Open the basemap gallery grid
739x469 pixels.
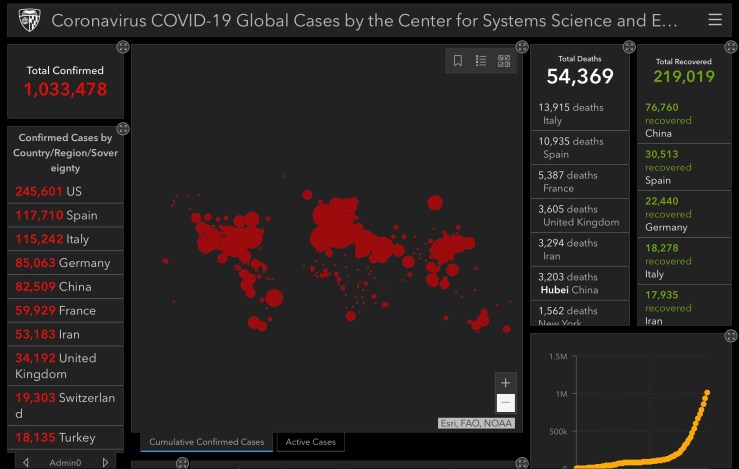pos(504,61)
